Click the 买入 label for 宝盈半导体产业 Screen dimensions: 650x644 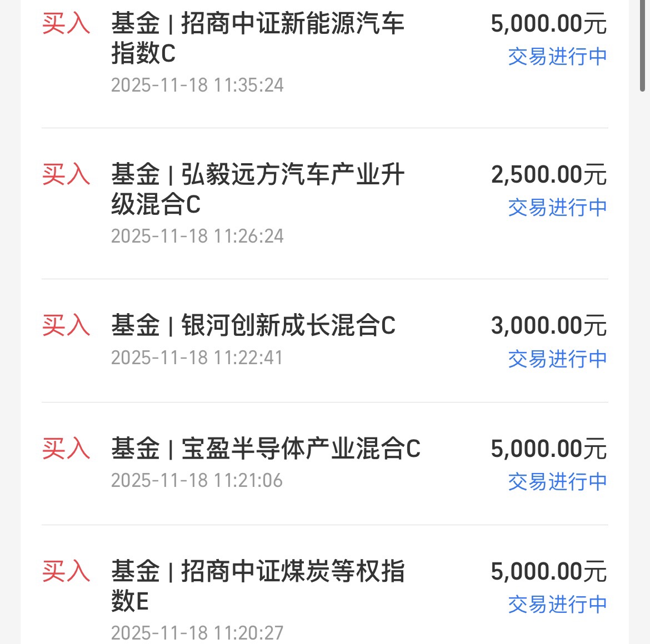[x=66, y=448]
